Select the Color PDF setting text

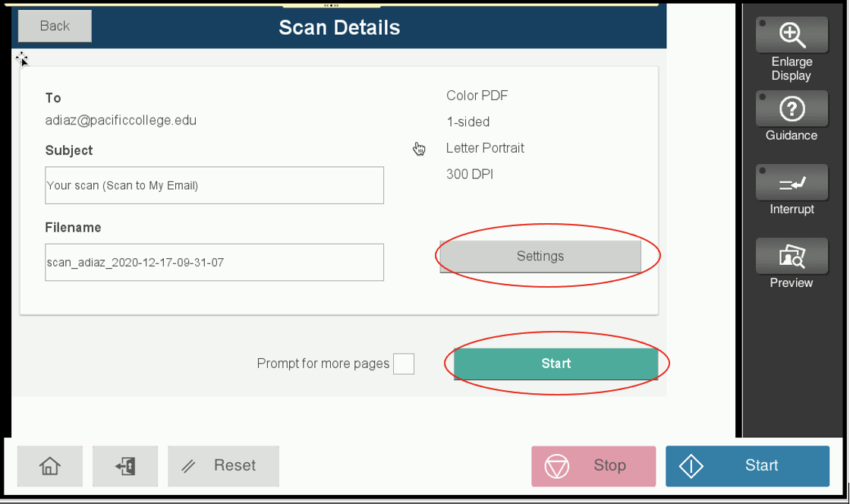point(477,96)
